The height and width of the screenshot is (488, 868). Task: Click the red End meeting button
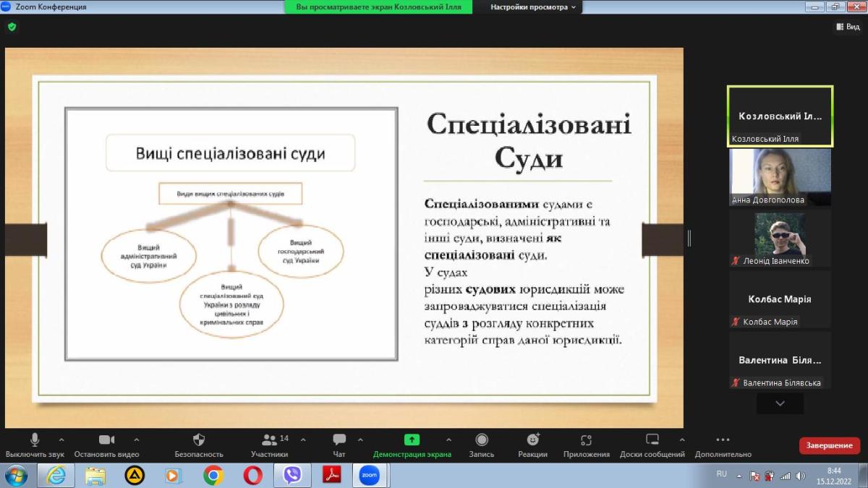[x=829, y=445]
